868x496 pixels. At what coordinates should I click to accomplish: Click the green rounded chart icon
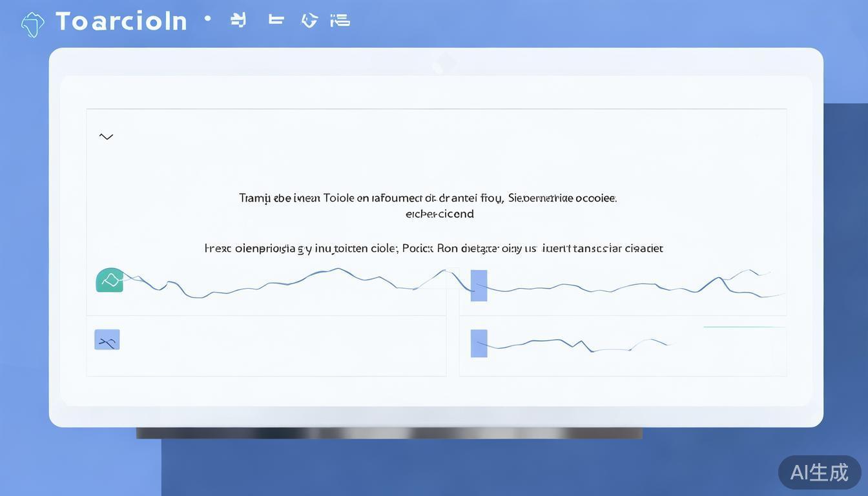tap(110, 280)
